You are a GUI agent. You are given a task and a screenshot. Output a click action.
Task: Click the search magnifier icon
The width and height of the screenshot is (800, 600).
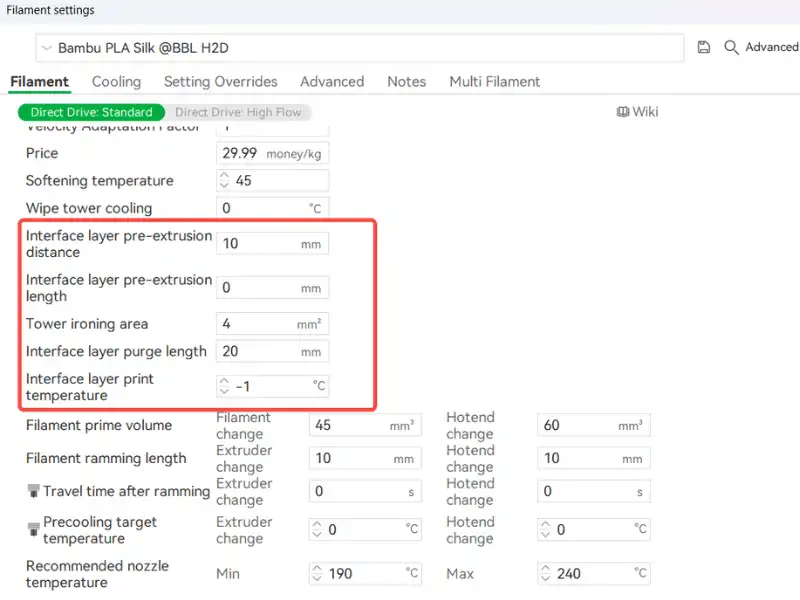tap(731, 47)
